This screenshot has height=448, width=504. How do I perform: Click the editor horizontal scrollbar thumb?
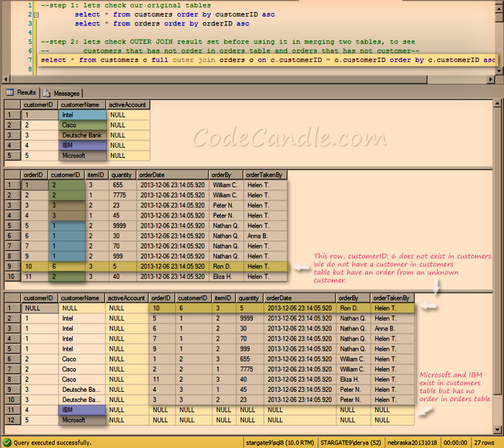[x=219, y=79]
